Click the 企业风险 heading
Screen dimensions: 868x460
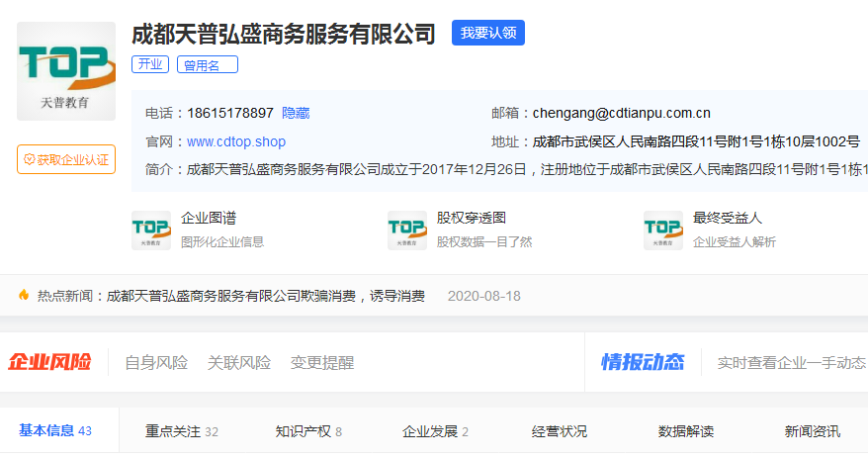click(49, 362)
